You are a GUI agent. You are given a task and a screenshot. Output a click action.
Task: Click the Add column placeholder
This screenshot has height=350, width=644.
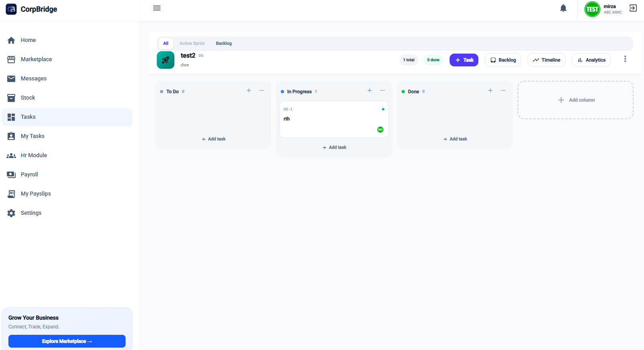coord(576,100)
